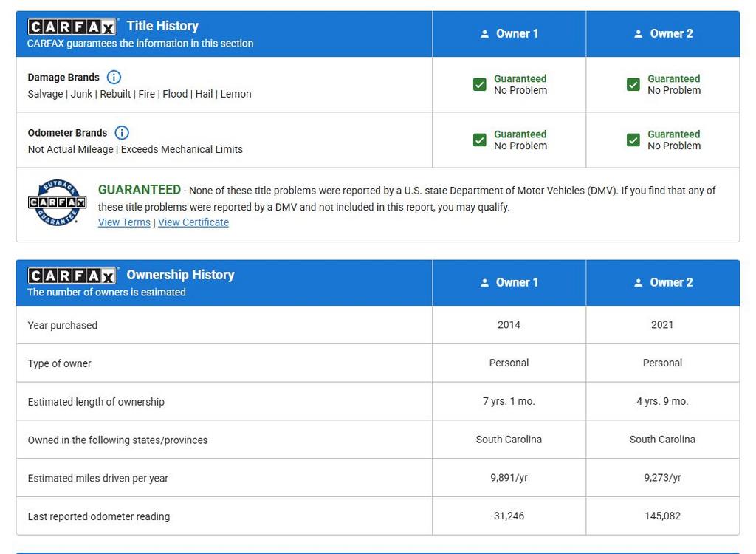
Task: Click odometer reading 145,082
Action: click(x=662, y=516)
